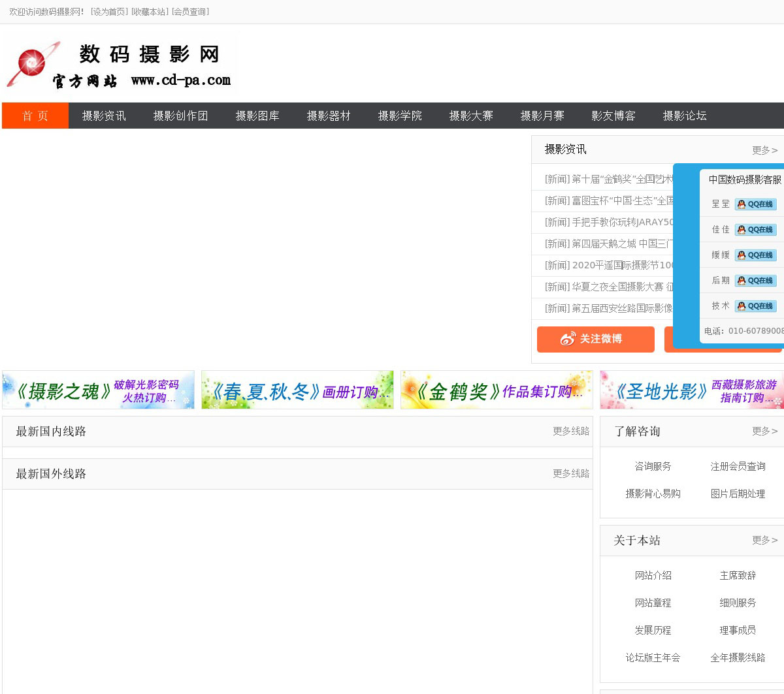
Task: Open 摄影器材 in navigation bar
Action: tap(329, 116)
